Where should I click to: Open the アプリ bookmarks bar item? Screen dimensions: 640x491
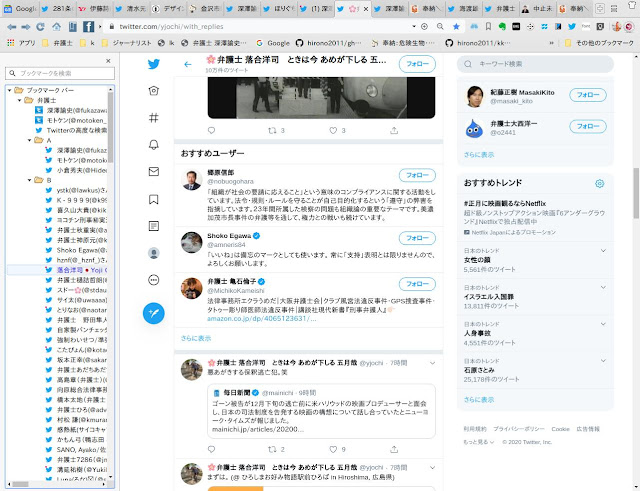click(x=21, y=43)
